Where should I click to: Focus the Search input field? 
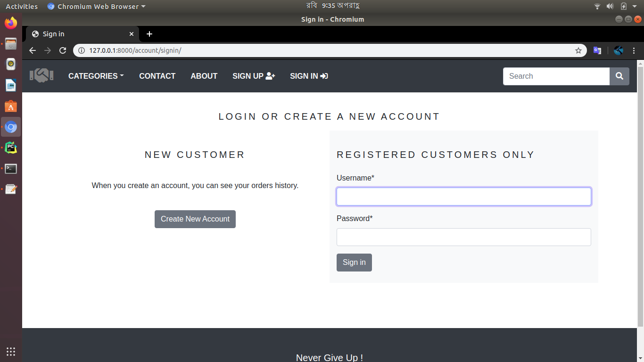coord(556,76)
